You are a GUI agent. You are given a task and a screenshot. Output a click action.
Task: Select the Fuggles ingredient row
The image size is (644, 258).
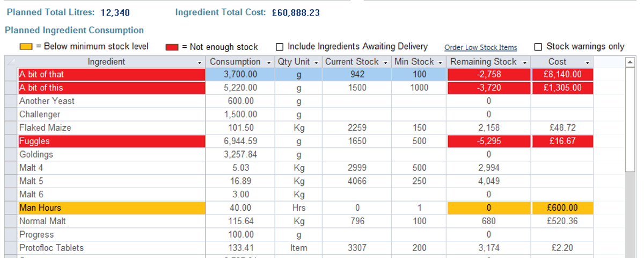(112, 141)
